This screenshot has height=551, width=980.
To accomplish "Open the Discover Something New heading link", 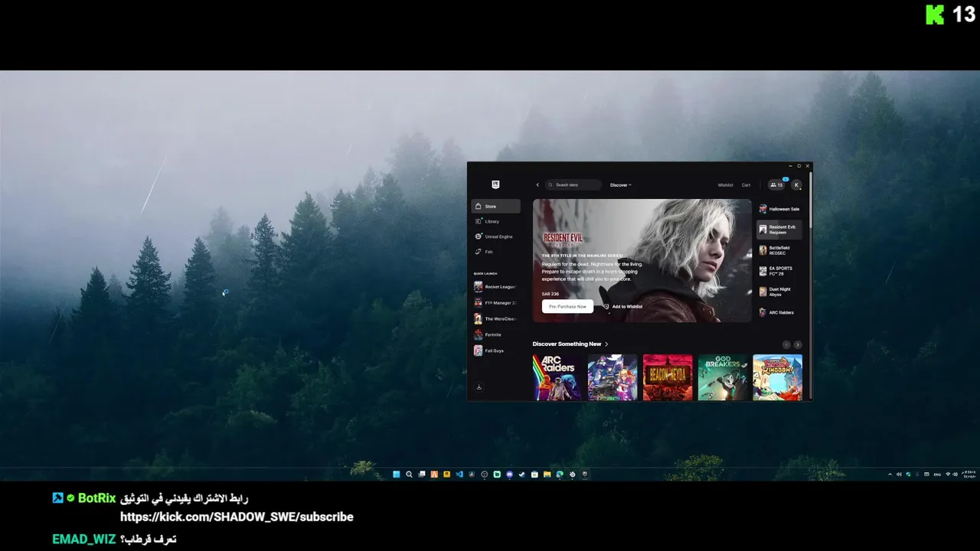I will pyautogui.click(x=570, y=344).
